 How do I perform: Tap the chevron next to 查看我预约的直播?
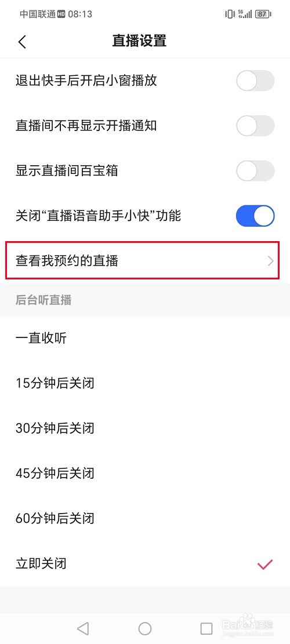[270, 261]
